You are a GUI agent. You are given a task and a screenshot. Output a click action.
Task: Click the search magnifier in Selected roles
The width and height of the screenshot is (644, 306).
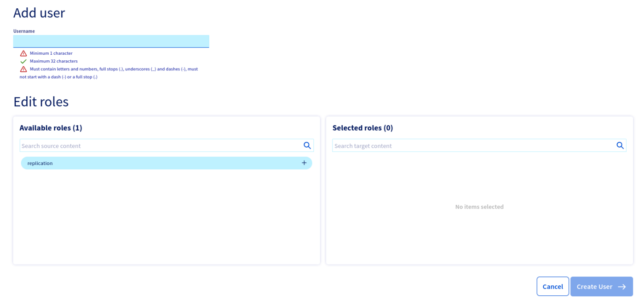[x=620, y=145]
